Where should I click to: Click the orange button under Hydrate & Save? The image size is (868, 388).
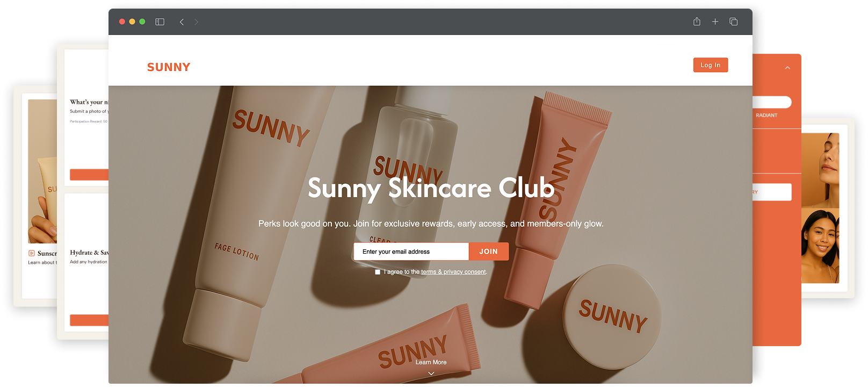point(89,320)
